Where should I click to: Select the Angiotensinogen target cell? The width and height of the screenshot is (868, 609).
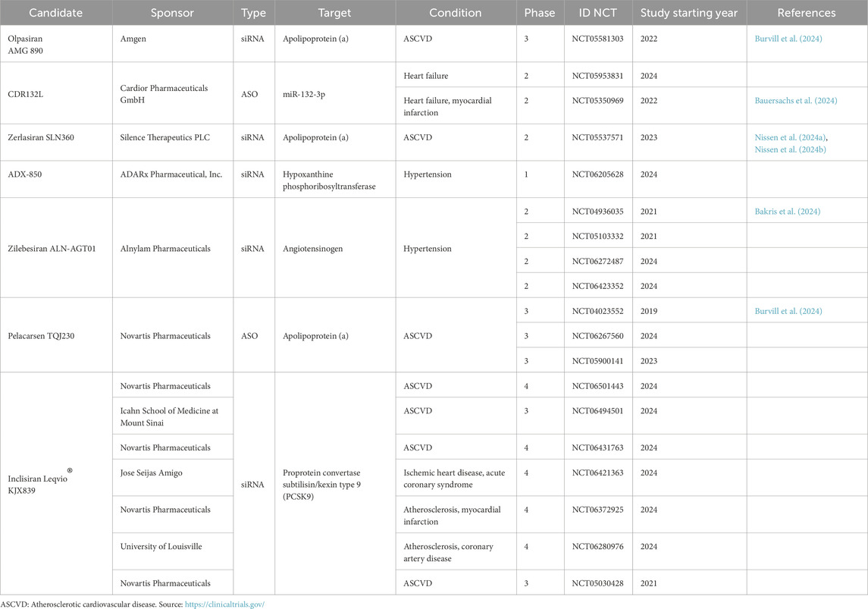click(x=335, y=249)
